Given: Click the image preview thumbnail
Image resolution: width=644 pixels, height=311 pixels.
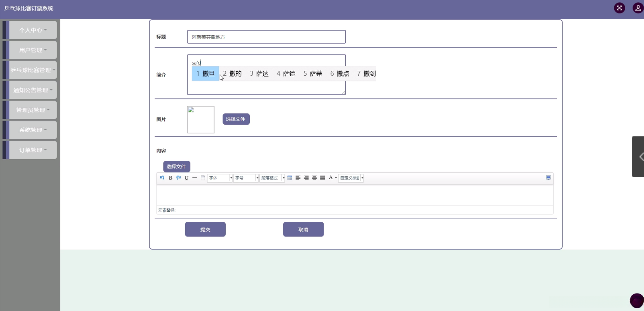Looking at the screenshot, I should [x=201, y=120].
